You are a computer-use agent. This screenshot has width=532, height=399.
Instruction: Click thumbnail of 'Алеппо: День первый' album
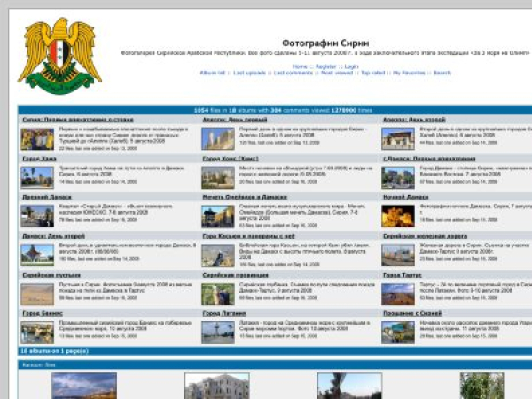[x=218, y=139]
